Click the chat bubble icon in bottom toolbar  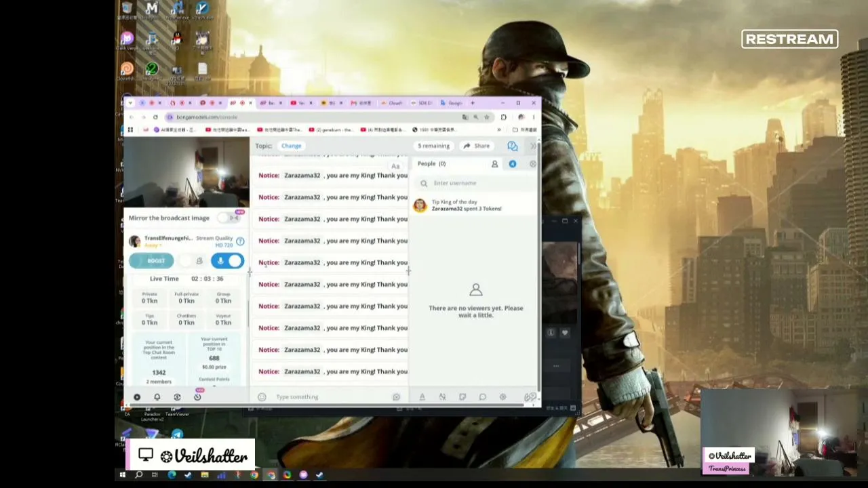coord(483,397)
